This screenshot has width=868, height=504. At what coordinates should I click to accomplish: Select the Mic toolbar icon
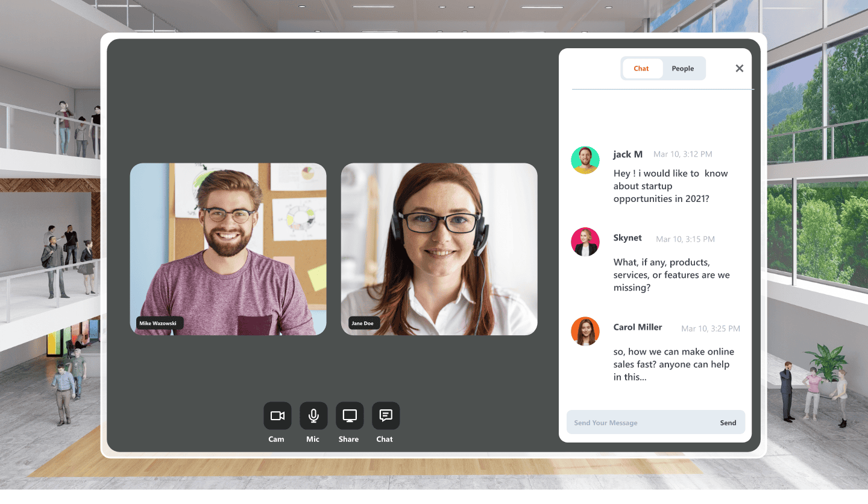[313, 415]
